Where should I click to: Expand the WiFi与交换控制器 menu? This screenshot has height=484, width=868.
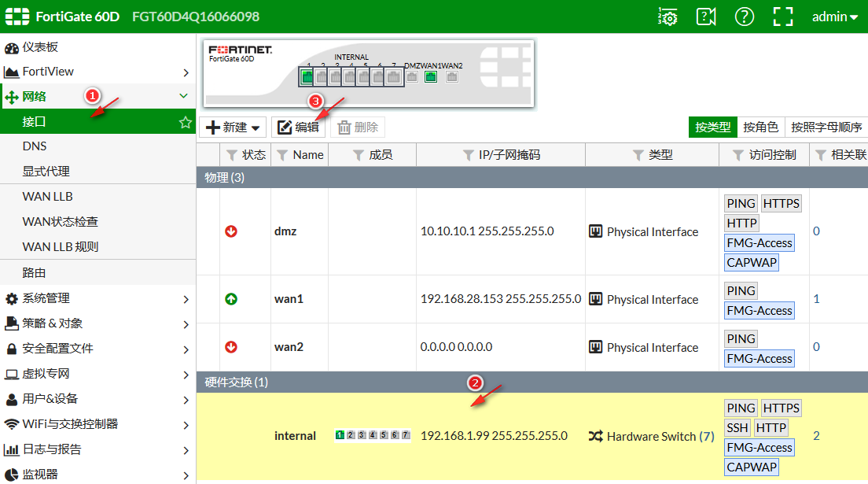pyautogui.click(x=98, y=424)
